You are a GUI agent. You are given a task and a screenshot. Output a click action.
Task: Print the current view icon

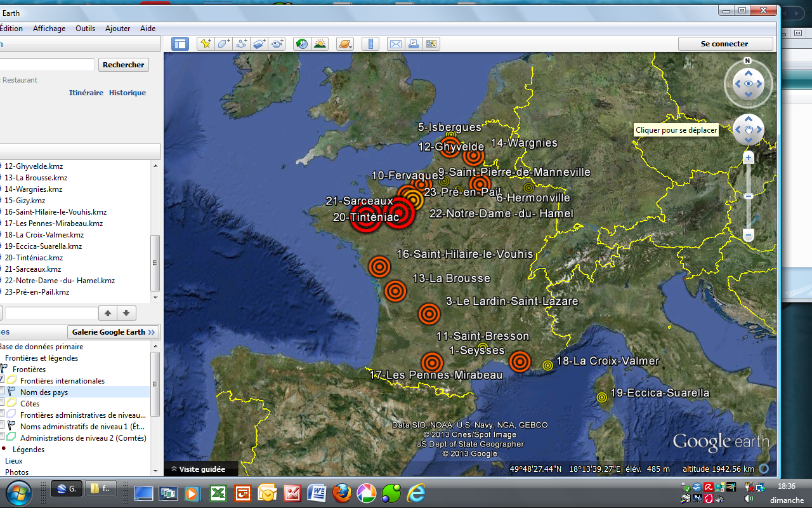pos(413,44)
